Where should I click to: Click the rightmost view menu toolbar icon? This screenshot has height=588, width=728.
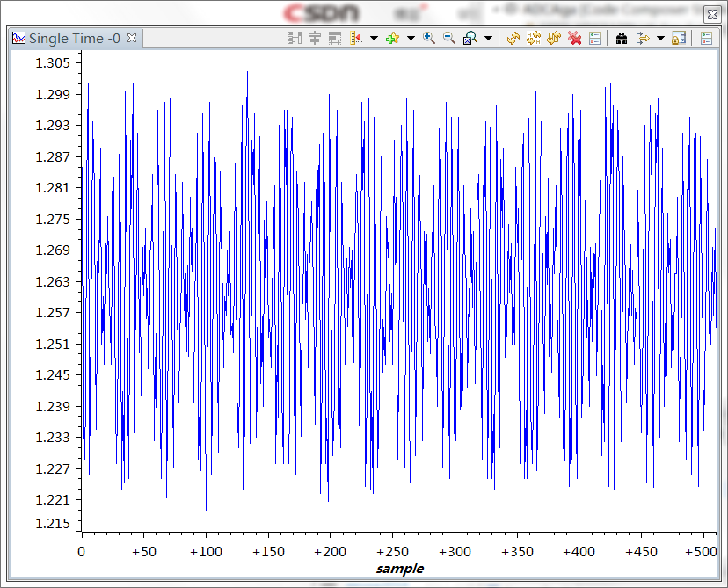click(x=706, y=38)
